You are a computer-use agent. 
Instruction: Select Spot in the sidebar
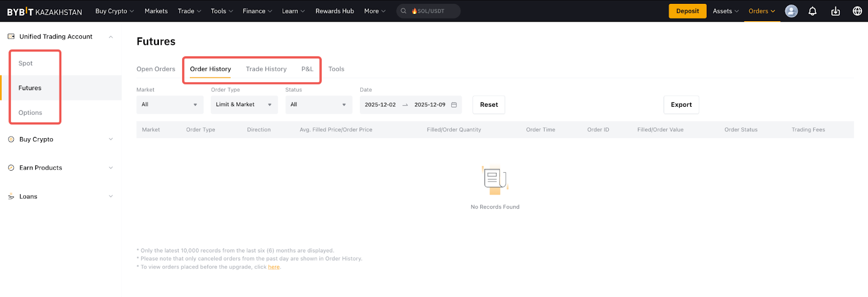[x=25, y=63]
